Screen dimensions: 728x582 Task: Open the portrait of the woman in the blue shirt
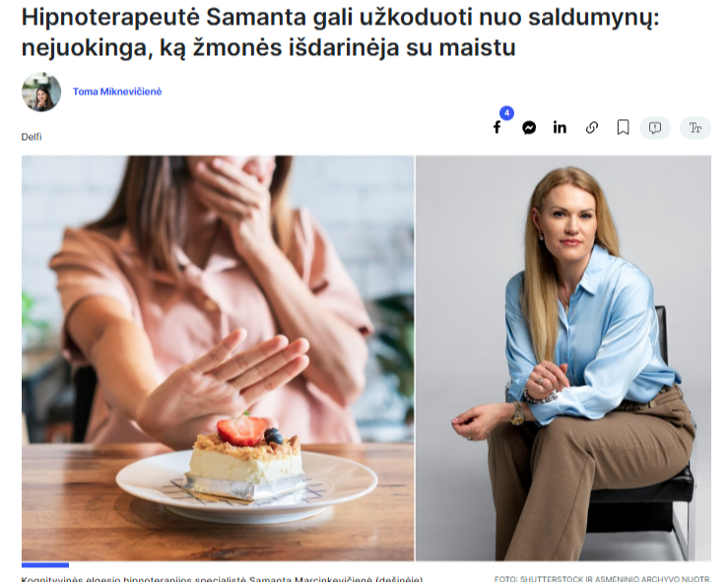(x=563, y=357)
